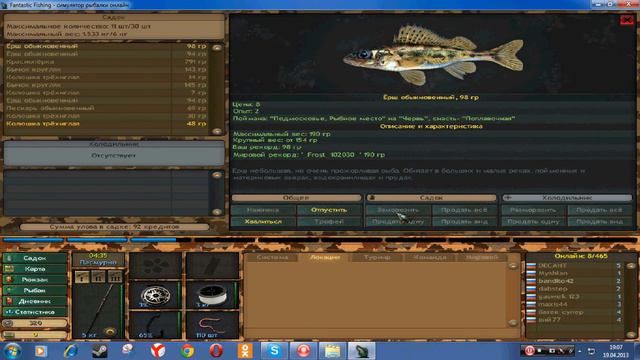This screenshot has width=640, height=360.
Task: Click the hook equipment slot
Action: 155,325
